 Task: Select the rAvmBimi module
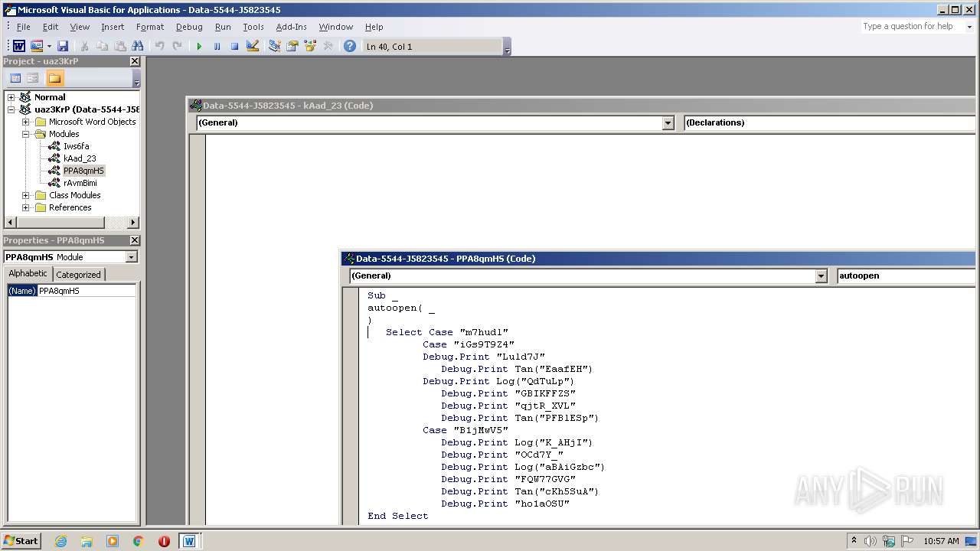pos(80,183)
